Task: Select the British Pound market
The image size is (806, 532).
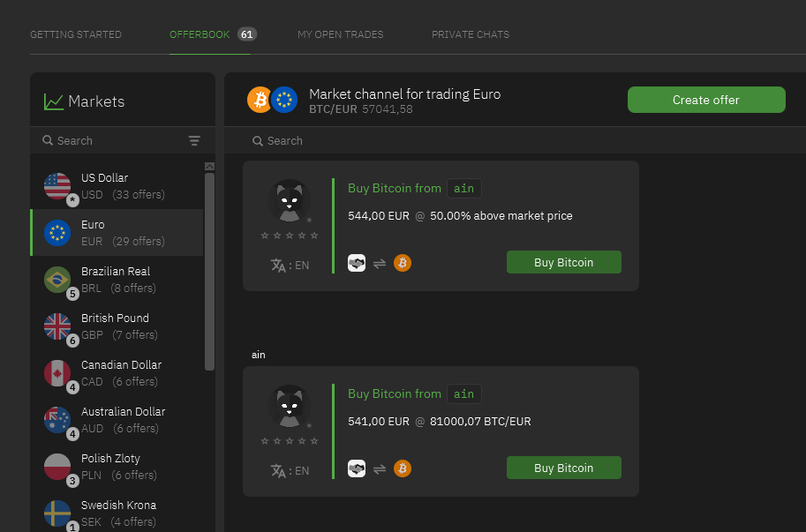Action: tap(115, 326)
